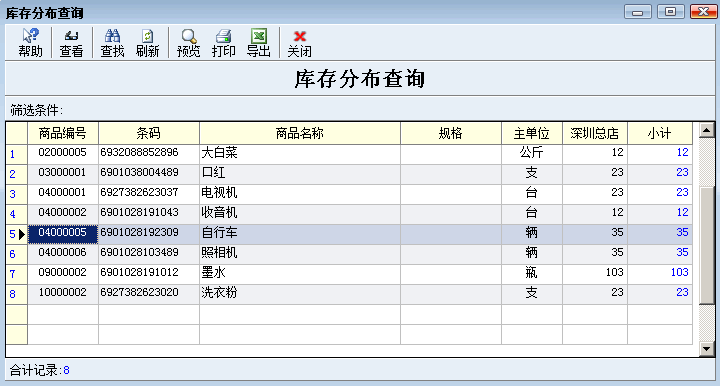
Task: Select the 墨水 product name
Action: point(214,273)
